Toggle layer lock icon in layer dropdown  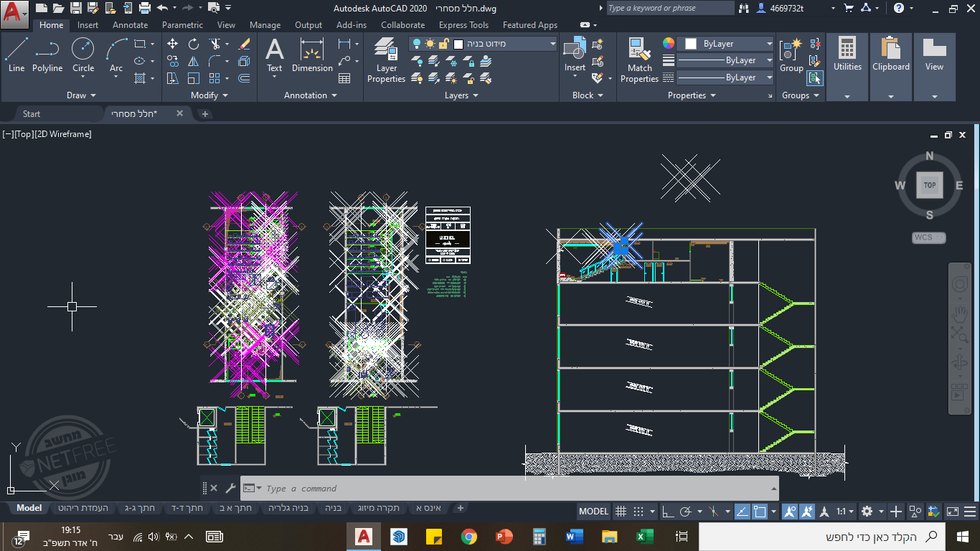coord(443,44)
